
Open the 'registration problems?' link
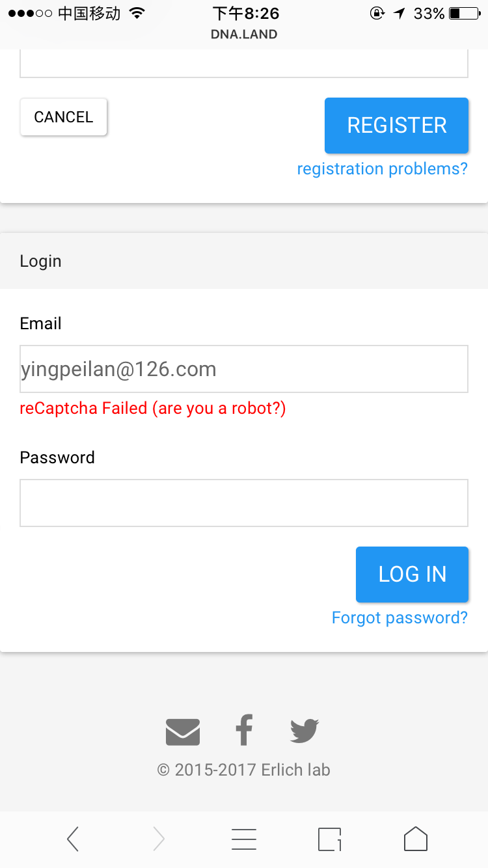click(383, 169)
